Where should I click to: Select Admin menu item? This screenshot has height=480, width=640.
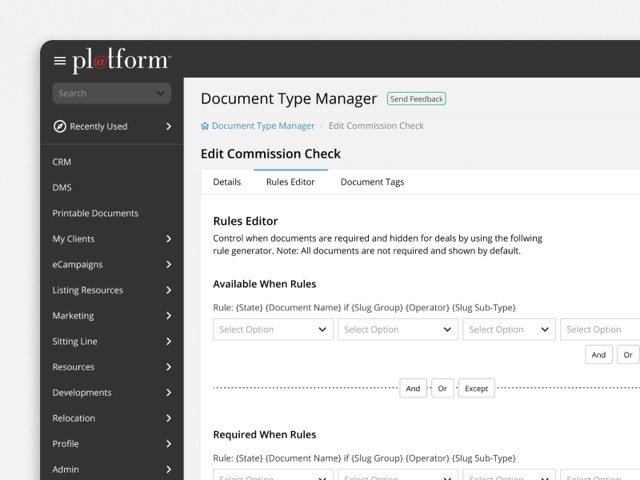[x=66, y=469]
